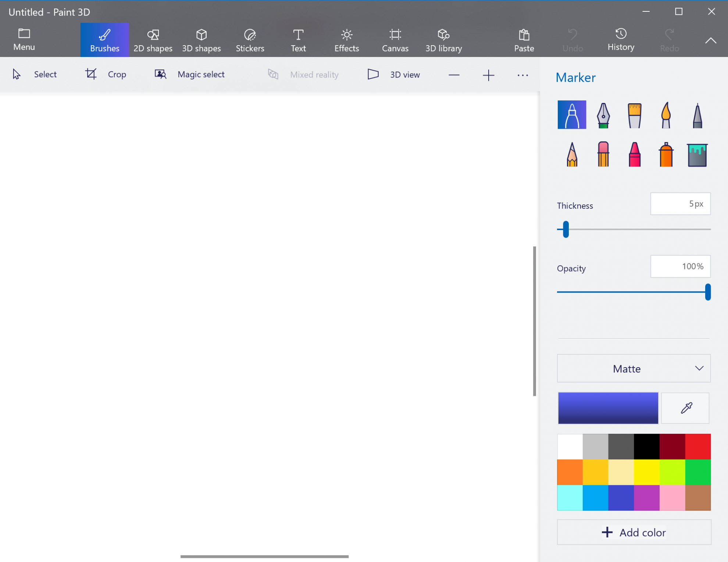Open the Crayon brush
The height and width of the screenshot is (562, 728).
[x=634, y=154]
